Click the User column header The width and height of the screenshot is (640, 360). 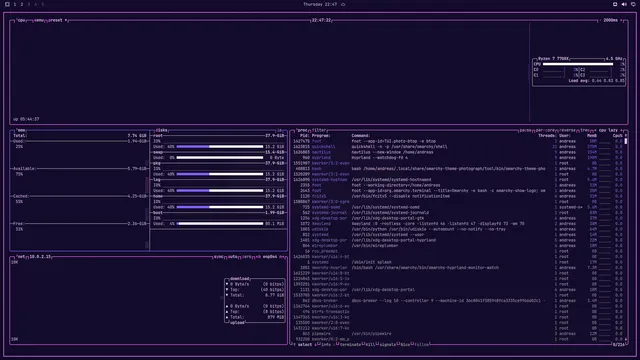click(x=564, y=136)
